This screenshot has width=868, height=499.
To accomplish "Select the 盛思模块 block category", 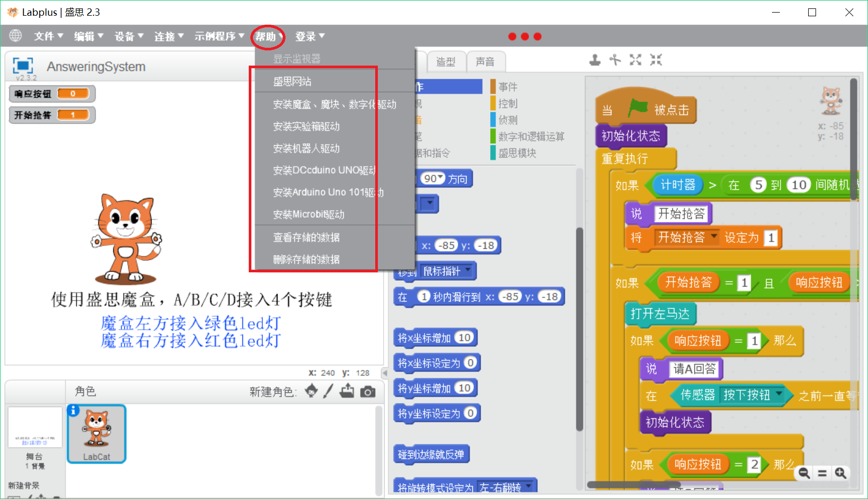I will pyautogui.click(x=513, y=153).
